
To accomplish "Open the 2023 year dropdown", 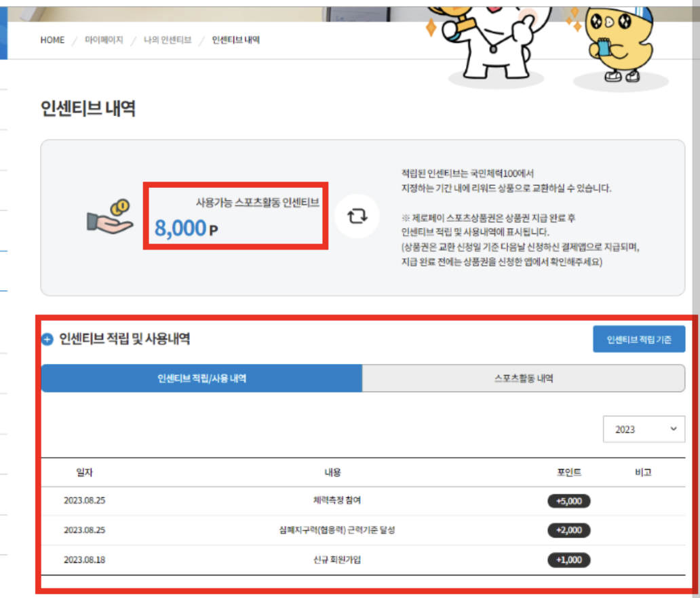I will pos(643,429).
